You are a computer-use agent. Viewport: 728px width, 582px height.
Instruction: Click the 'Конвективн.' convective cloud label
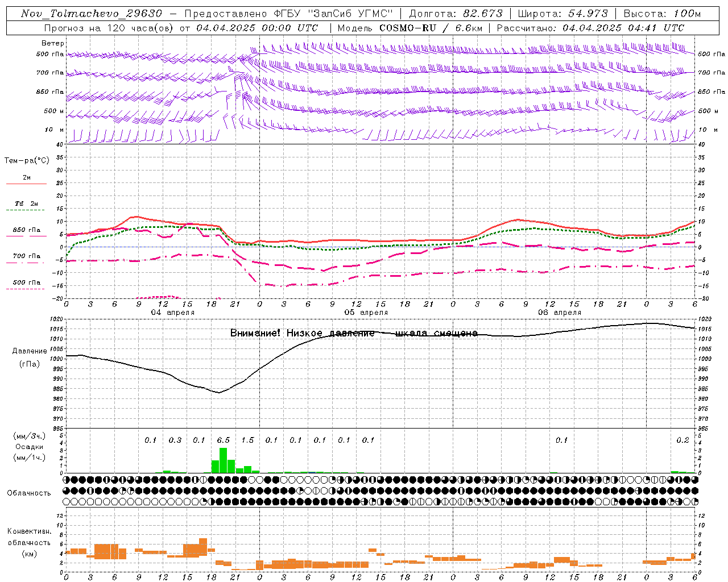(x=29, y=531)
